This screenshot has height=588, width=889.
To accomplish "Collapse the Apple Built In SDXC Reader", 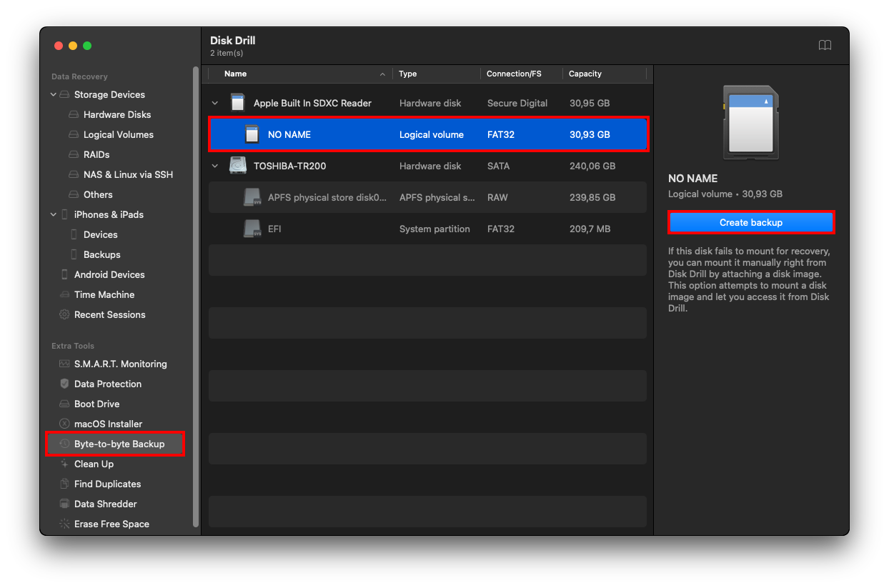I will point(215,103).
